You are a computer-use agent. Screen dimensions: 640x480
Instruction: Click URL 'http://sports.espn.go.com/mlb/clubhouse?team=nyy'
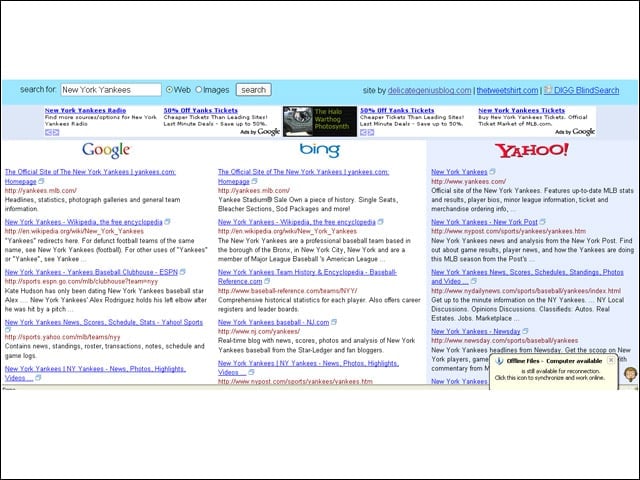point(81,281)
